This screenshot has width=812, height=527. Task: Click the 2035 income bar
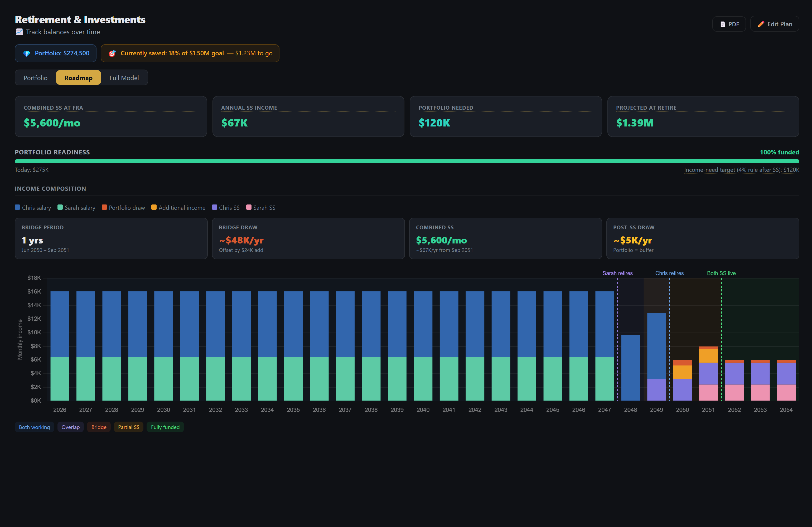coord(293,346)
